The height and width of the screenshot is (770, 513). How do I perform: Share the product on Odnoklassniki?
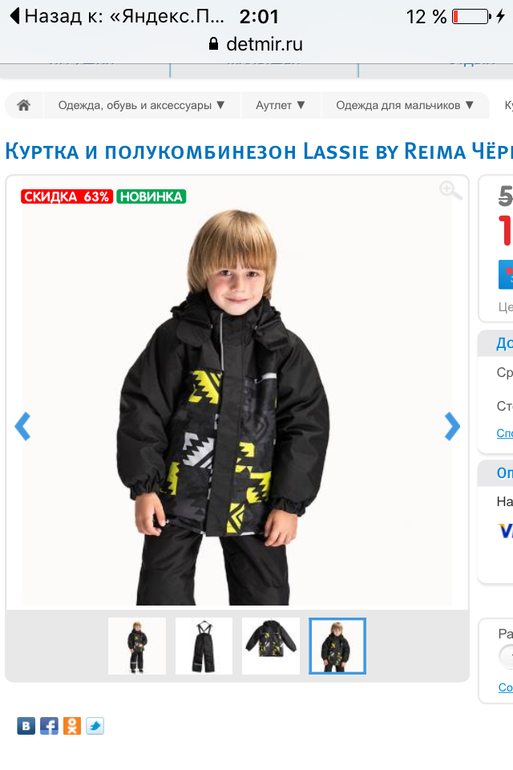(72, 726)
